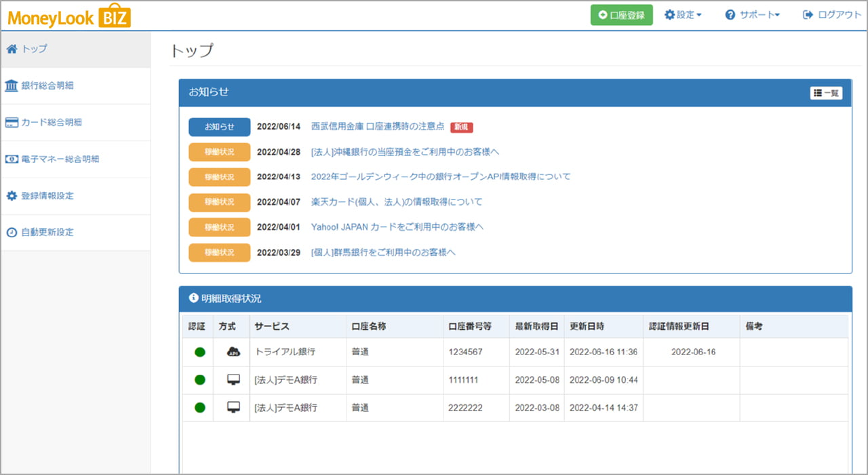Click the 稼働状況 tag for 2022/04/07

219,202
